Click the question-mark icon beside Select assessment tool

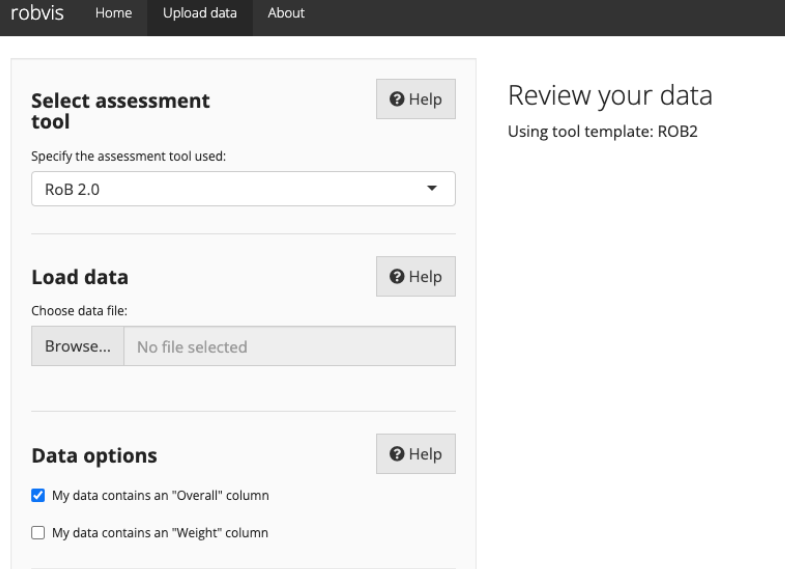pos(397,99)
